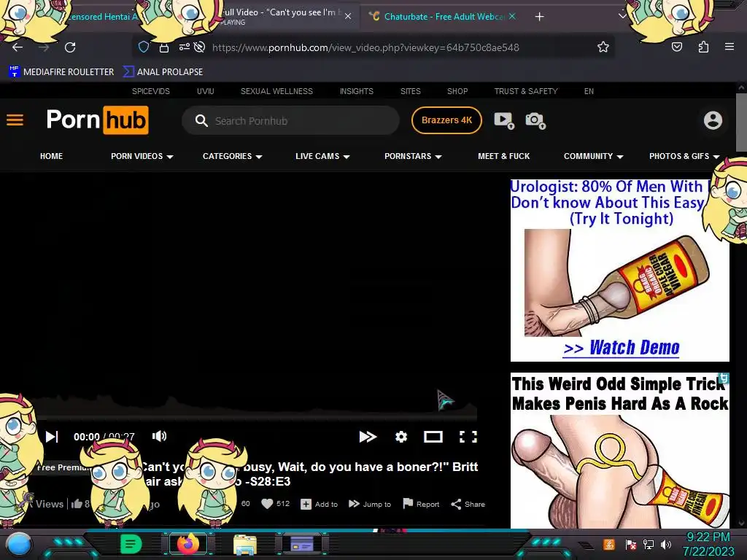Viewport: 747px width, 560px height.
Task: Click the magnifier search icon
Action: [201, 121]
